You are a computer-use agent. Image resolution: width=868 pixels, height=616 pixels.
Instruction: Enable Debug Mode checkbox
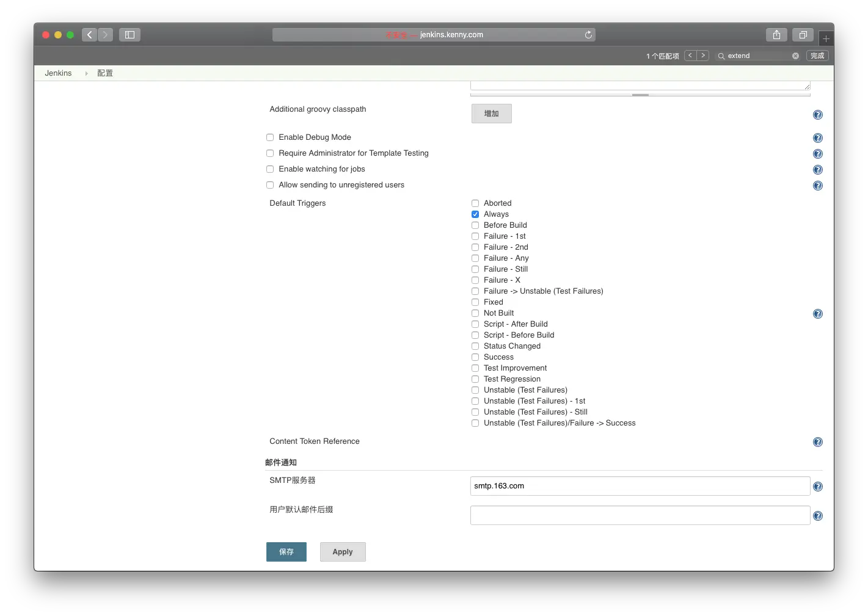(x=270, y=137)
